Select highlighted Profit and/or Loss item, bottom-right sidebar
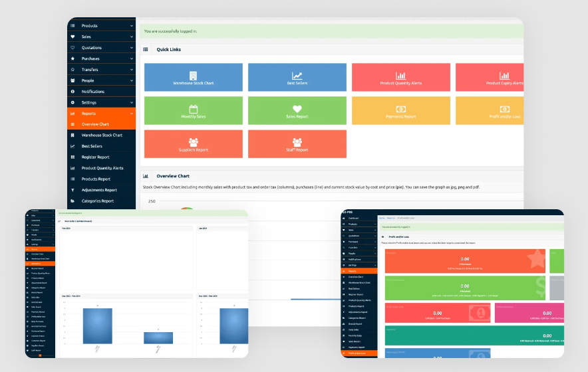Image resolution: width=588 pixels, height=372 pixels. point(359,353)
